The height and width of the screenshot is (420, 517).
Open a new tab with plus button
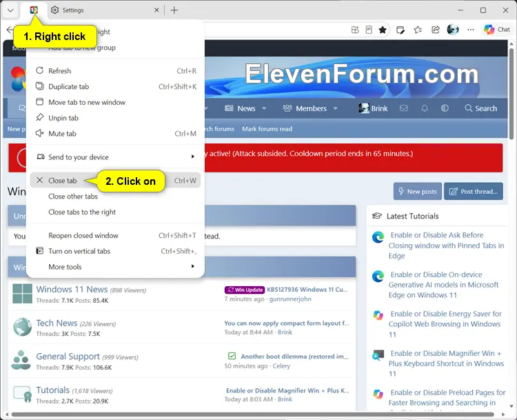click(x=174, y=10)
